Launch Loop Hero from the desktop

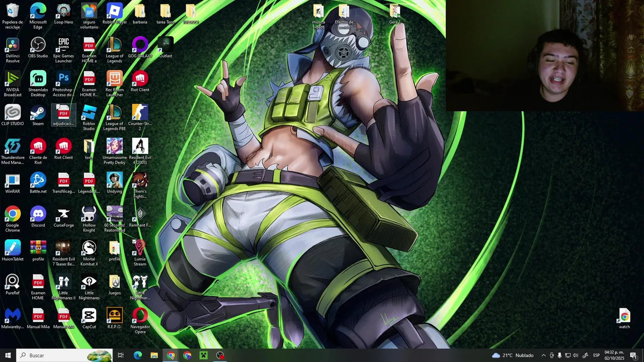[63, 14]
